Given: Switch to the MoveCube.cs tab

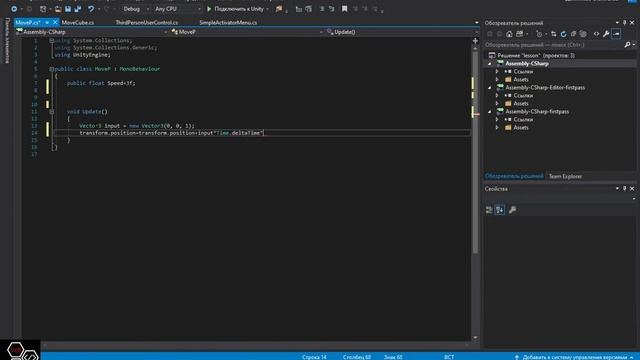Looking at the screenshot, I should pyautogui.click(x=78, y=22).
